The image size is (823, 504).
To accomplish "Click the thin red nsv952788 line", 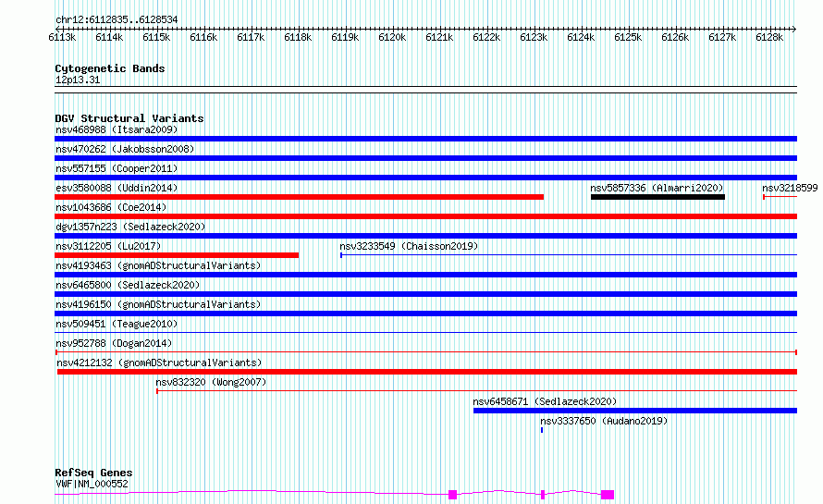I will (425, 352).
